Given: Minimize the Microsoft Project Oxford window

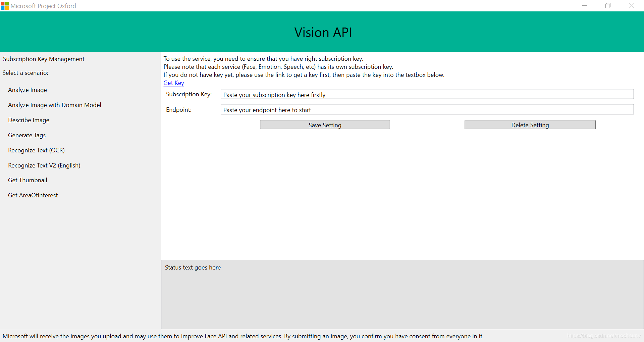Looking at the screenshot, I should (585, 6).
